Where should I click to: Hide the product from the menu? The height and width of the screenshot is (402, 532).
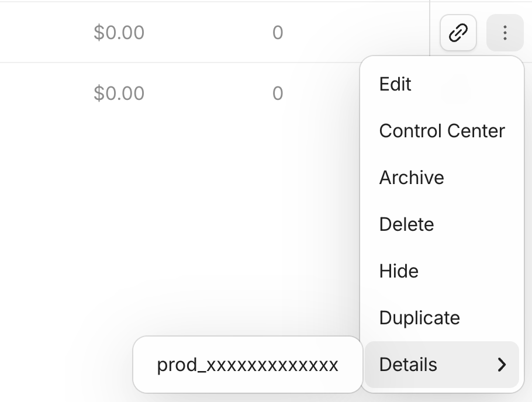point(399,271)
